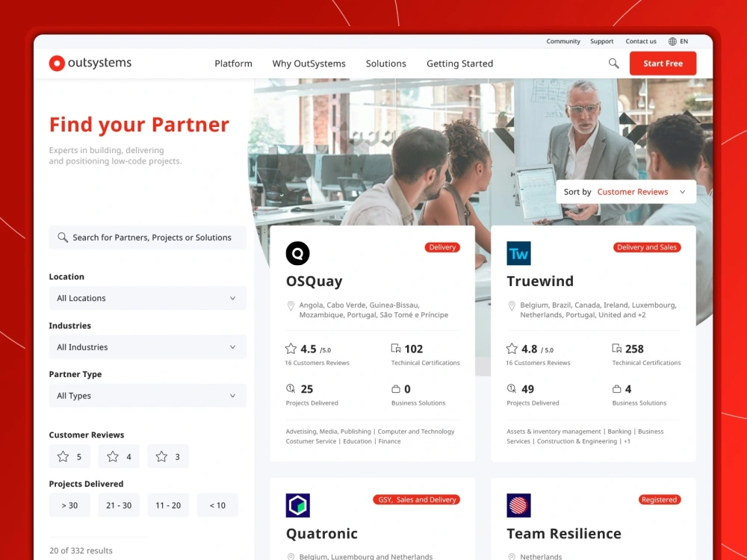Click OSQuay '16 Customers Reviews' text
This screenshot has width=747, height=560.
317,363
